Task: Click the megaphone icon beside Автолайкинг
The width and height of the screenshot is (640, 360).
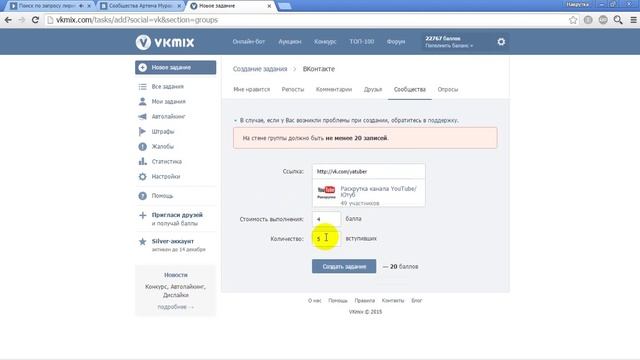Action: point(142,116)
